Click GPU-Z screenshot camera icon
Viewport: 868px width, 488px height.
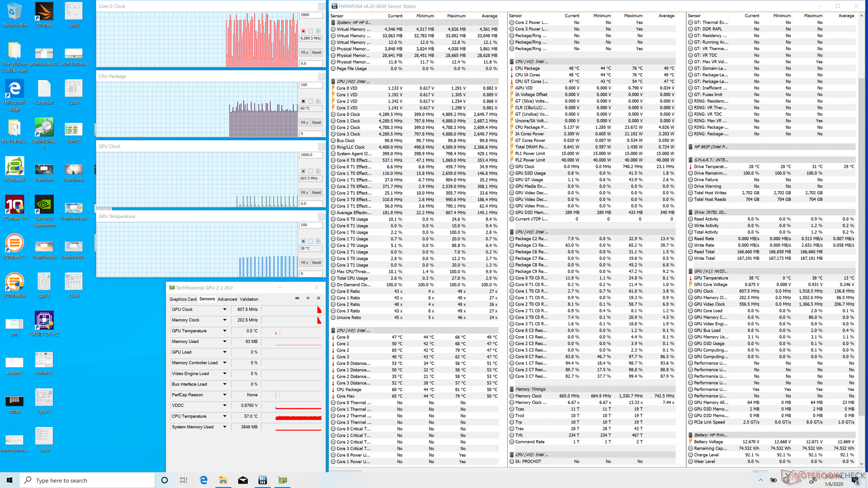click(297, 298)
